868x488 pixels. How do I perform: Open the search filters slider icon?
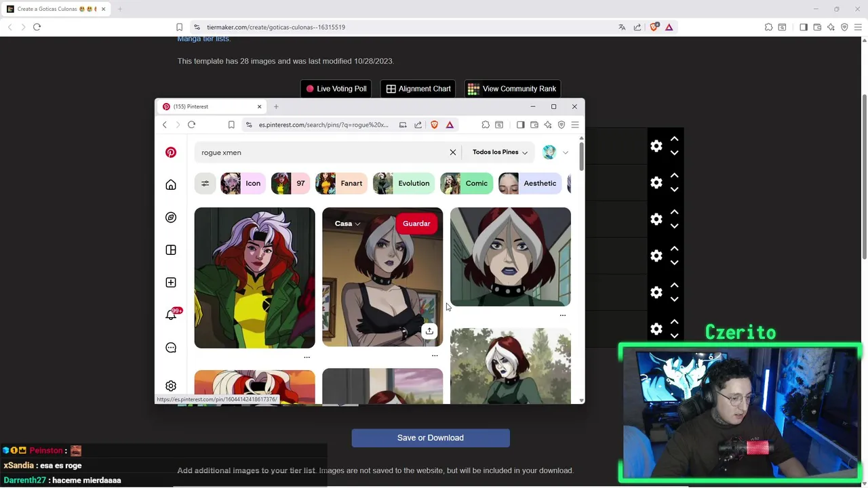(x=205, y=183)
